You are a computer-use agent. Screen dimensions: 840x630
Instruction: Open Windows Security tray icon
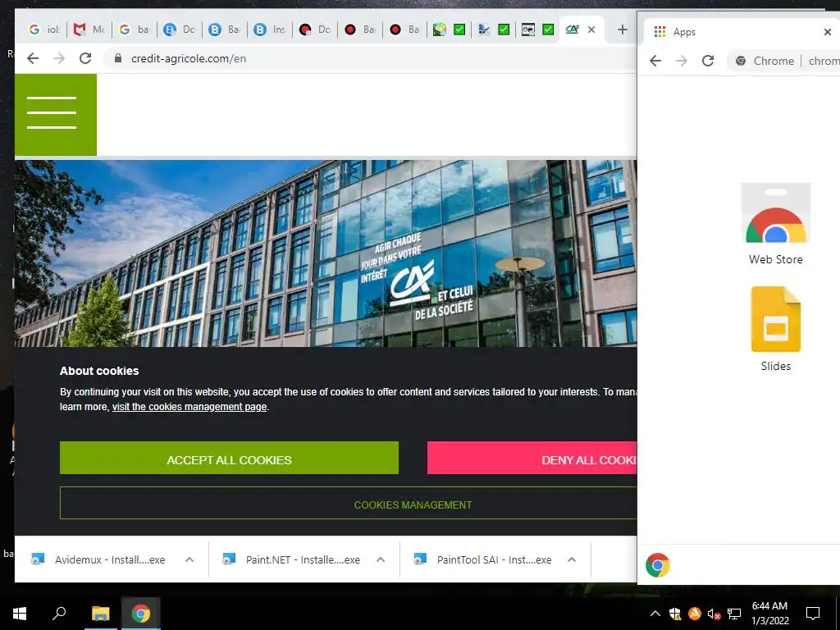(675, 614)
